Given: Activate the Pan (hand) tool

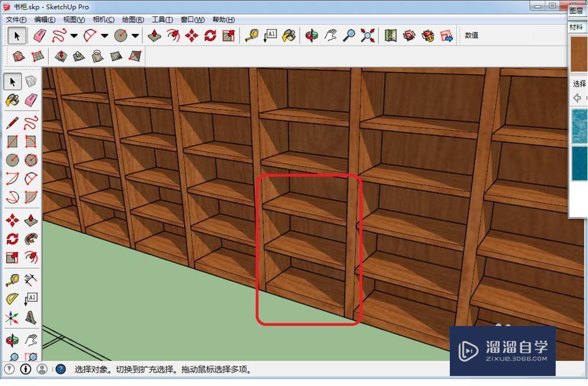Looking at the screenshot, I should (x=330, y=35).
